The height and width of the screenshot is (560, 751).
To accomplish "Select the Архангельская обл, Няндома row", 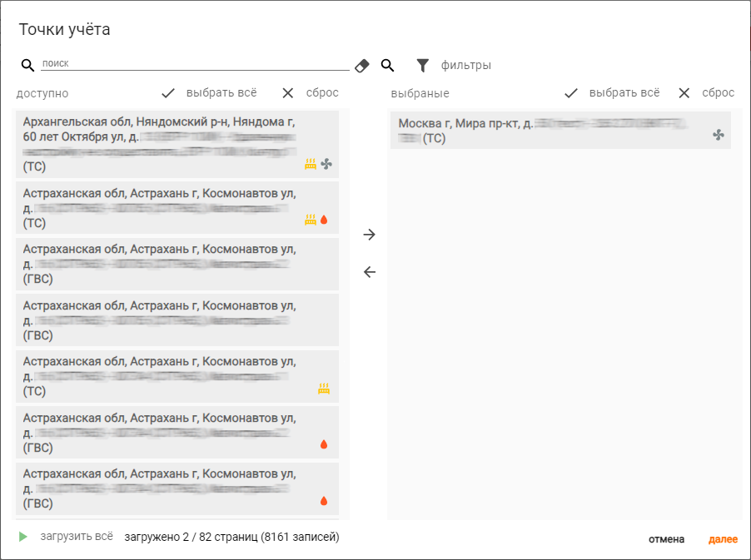I will click(177, 144).
